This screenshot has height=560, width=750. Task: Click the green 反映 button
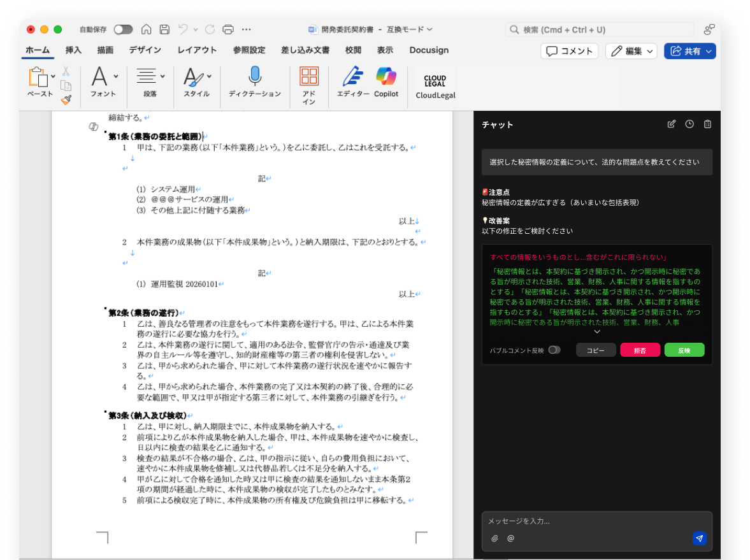[x=684, y=350]
